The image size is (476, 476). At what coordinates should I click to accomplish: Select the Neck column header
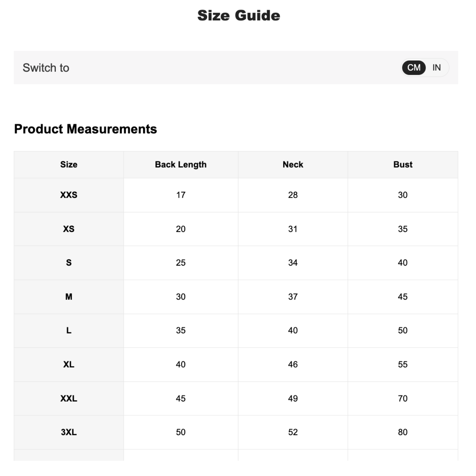(x=293, y=164)
